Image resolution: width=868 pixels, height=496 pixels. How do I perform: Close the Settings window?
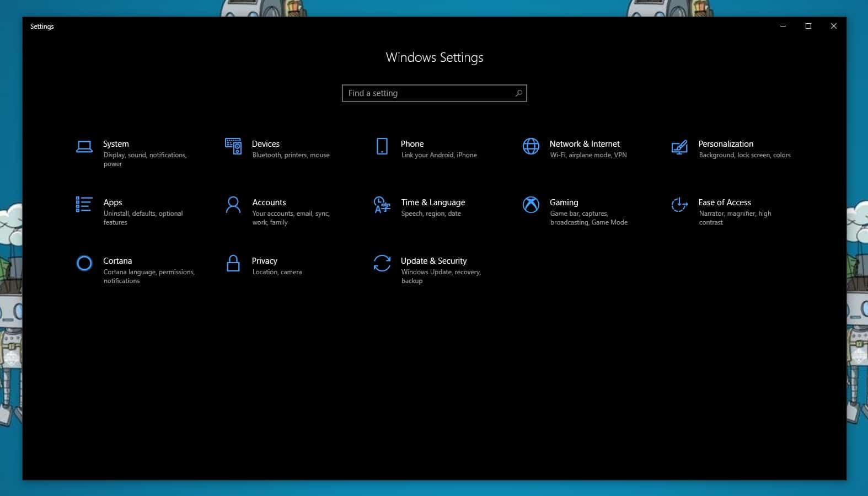(834, 26)
